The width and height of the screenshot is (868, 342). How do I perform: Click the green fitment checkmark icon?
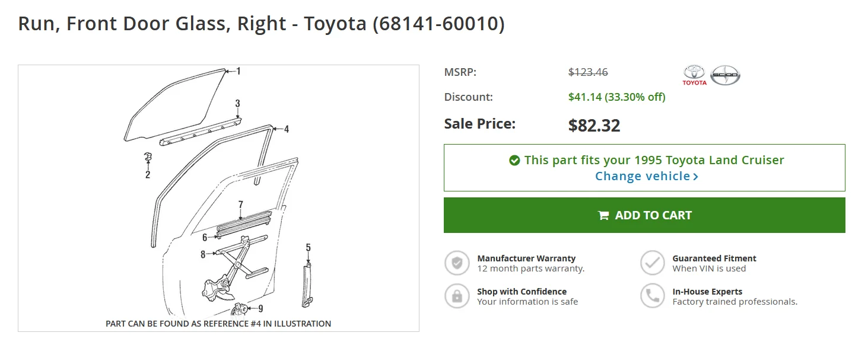[514, 160]
